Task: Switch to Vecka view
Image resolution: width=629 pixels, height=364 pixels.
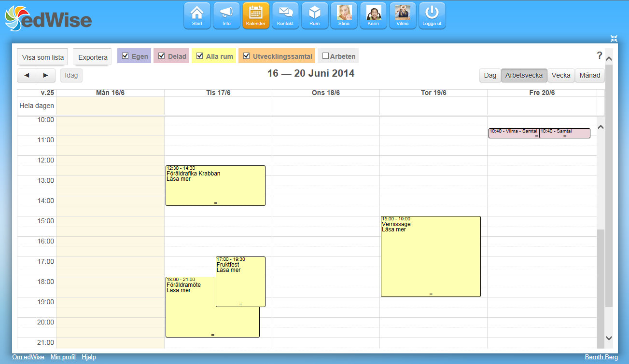Action: click(561, 75)
